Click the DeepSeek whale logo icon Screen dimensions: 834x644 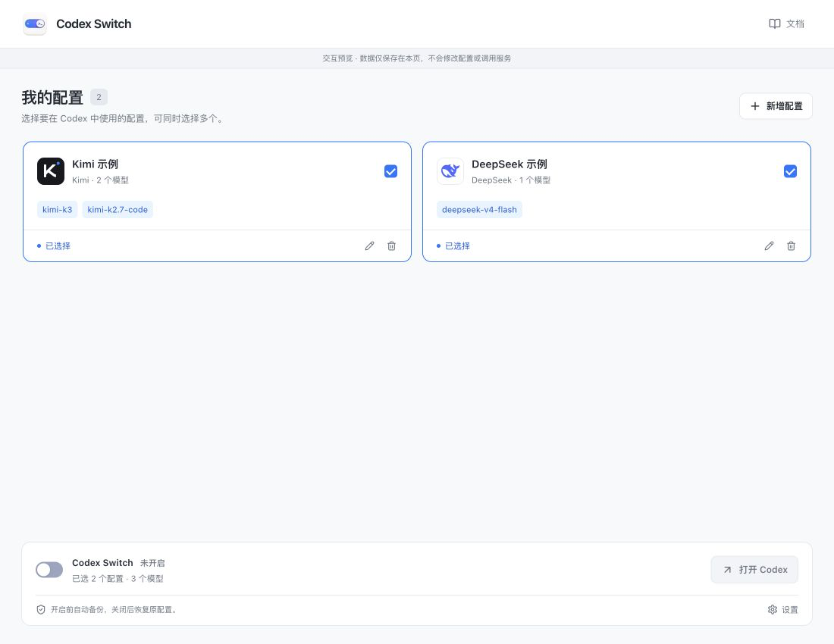tap(450, 171)
